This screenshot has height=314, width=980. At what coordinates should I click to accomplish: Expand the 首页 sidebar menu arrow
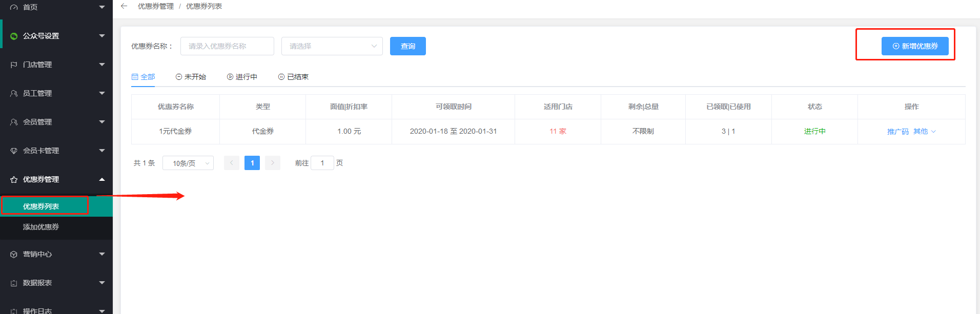pyautogui.click(x=102, y=7)
